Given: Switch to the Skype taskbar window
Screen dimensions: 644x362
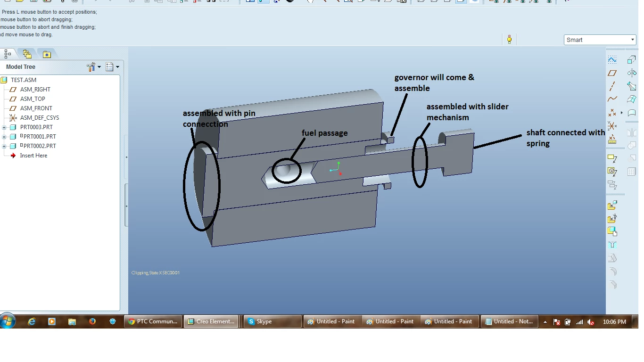Looking at the screenshot, I should click(x=272, y=321).
